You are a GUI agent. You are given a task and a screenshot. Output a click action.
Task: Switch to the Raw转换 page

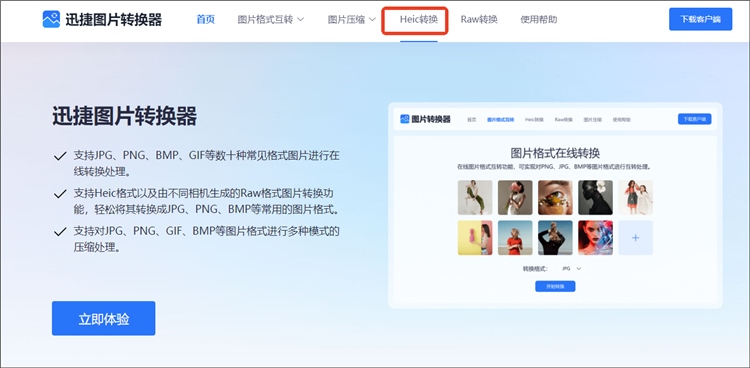pyautogui.click(x=479, y=20)
